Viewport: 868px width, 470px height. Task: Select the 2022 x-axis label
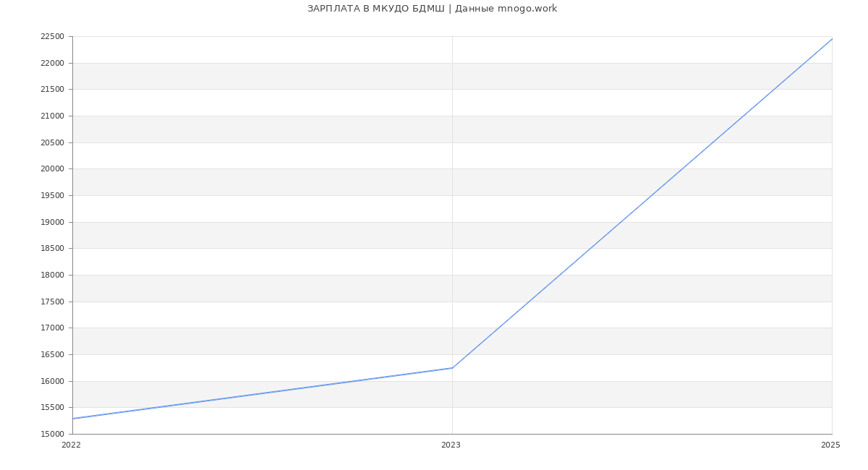72,445
